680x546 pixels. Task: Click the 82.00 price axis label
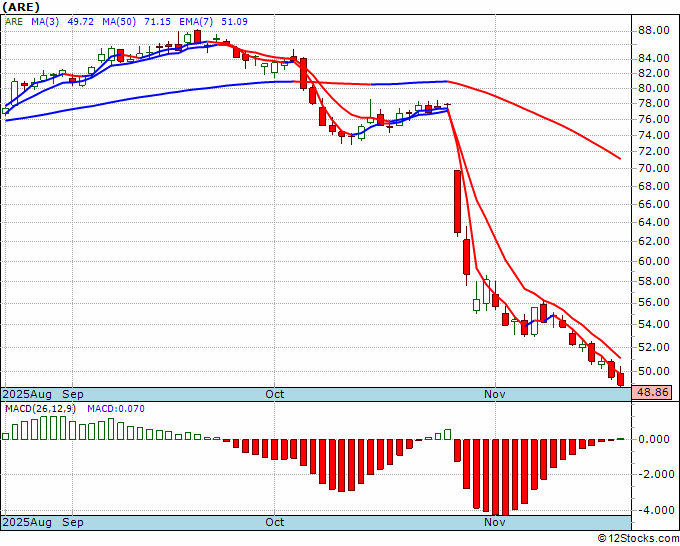pos(654,73)
